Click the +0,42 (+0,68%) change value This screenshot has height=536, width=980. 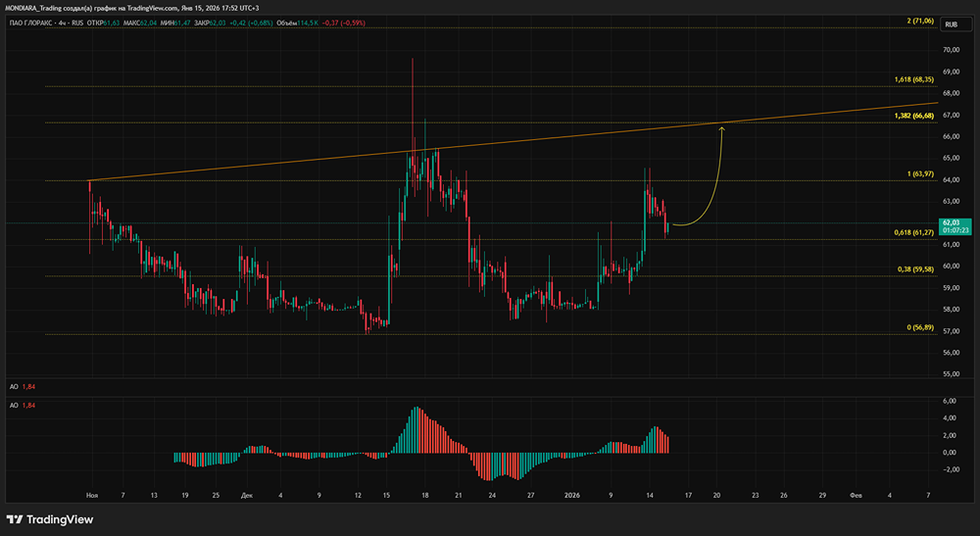251,24
